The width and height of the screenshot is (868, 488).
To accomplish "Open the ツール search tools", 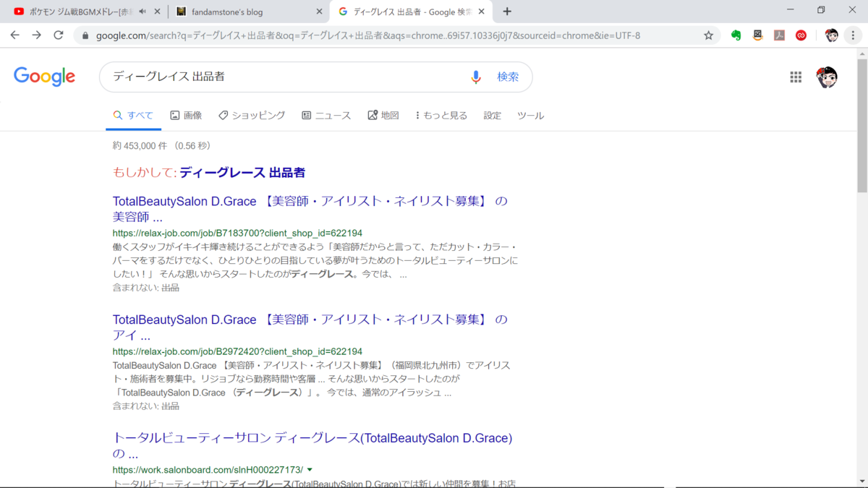I will pos(531,116).
